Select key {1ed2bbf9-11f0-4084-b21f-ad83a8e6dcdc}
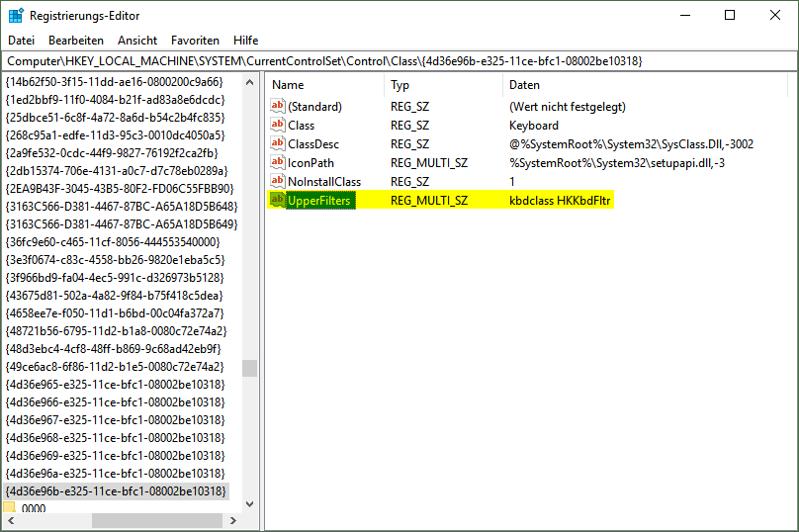This screenshot has height=532, width=799. pyautogui.click(x=115, y=99)
